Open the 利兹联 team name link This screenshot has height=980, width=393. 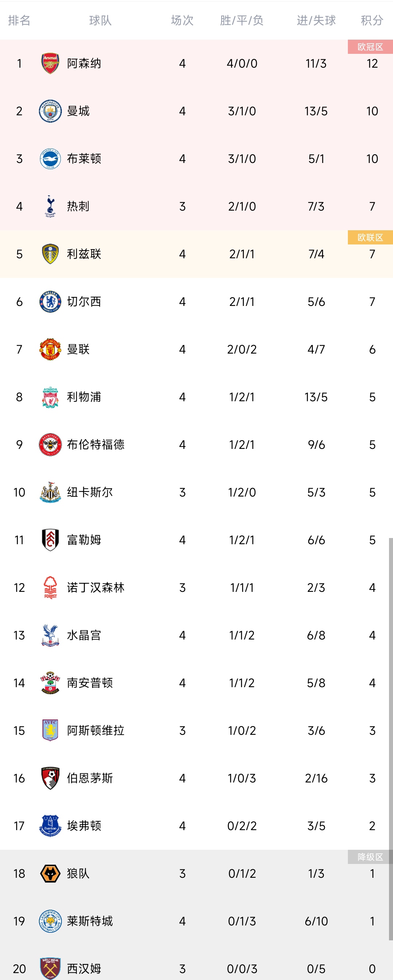[84, 254]
